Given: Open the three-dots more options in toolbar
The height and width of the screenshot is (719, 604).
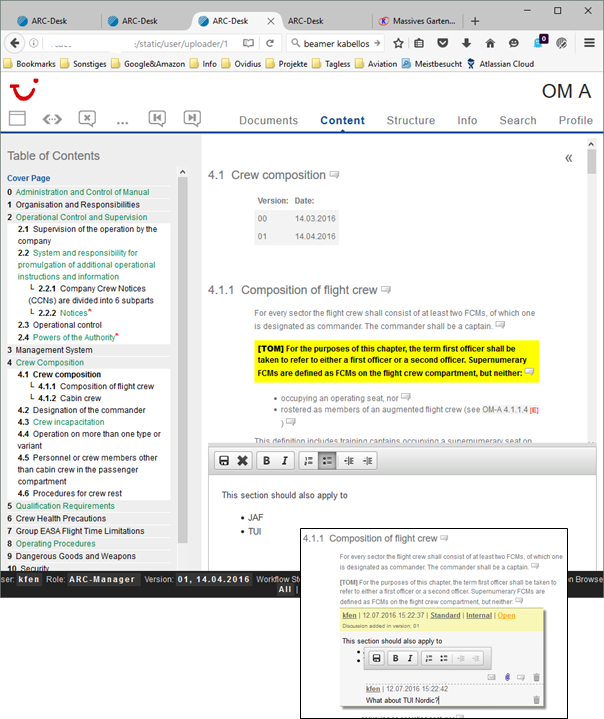Looking at the screenshot, I should [x=122, y=123].
